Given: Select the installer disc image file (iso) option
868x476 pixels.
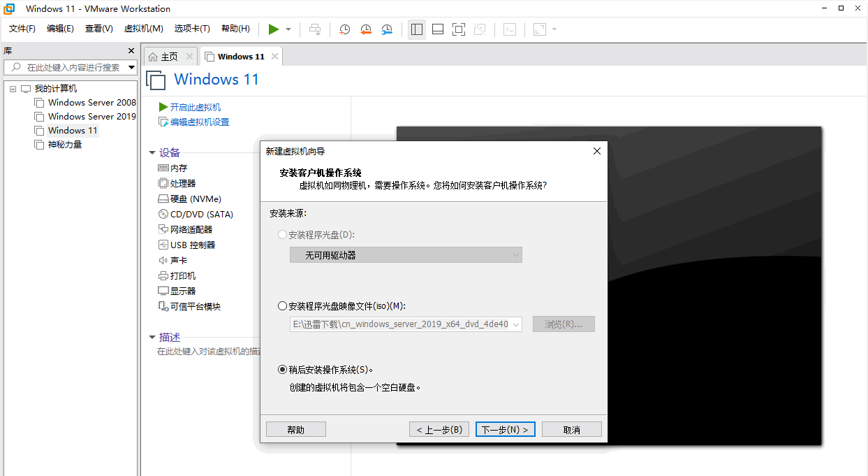Looking at the screenshot, I should [282, 306].
